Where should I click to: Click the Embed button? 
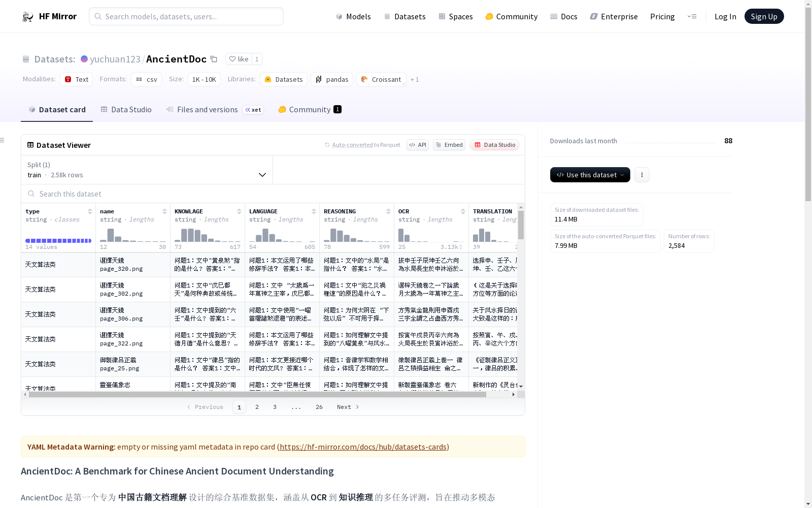coord(449,145)
